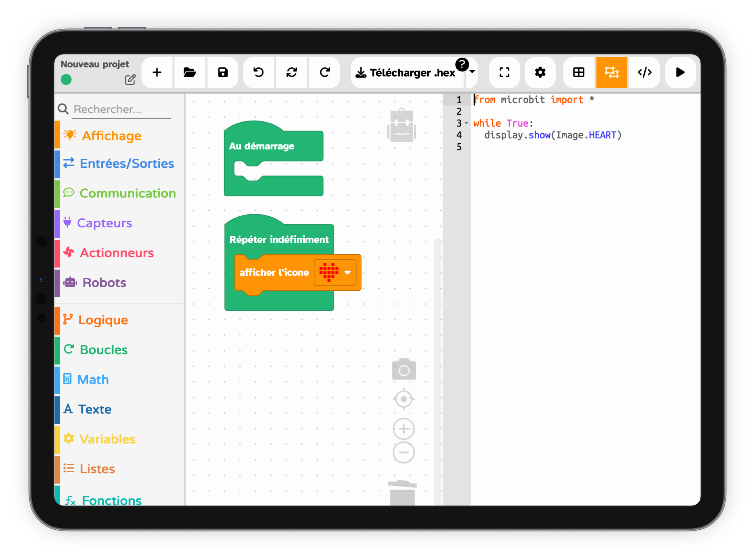Click the Télécharger .hex button

pyautogui.click(x=406, y=73)
